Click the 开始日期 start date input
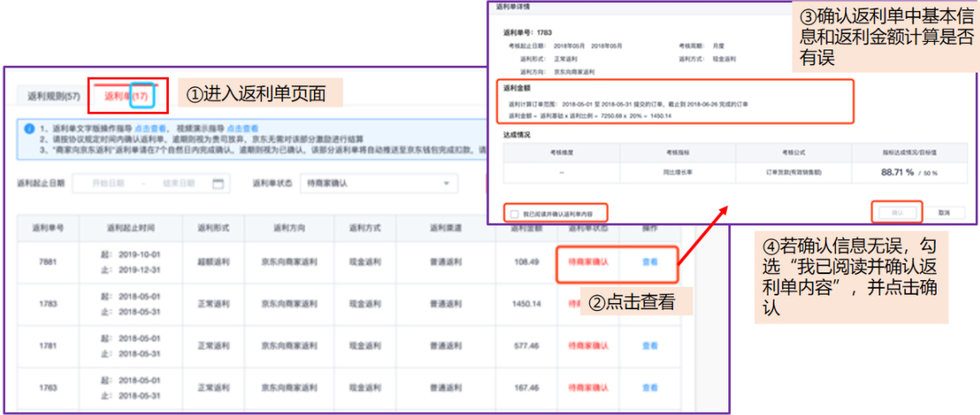The image size is (980, 415). [108, 184]
